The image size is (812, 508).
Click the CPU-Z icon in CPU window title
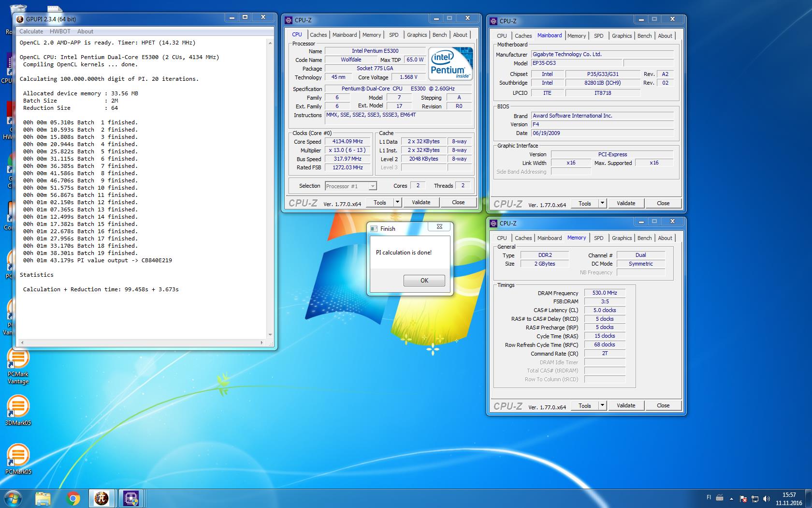tap(289, 20)
